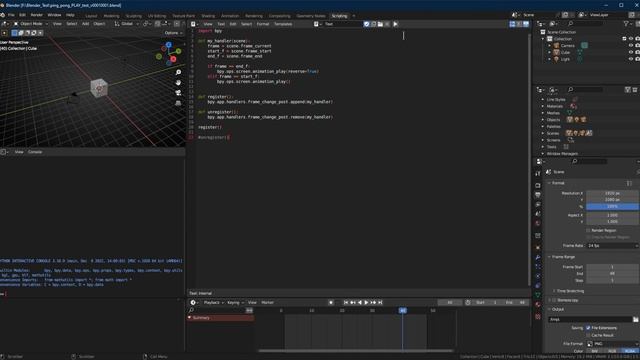640x360 pixels.
Task: Click the timeline playhead frame marker
Action: pos(402,311)
